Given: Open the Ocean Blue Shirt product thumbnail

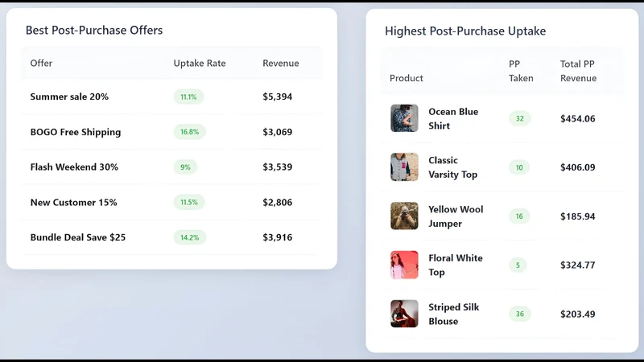Looking at the screenshot, I should click(404, 118).
